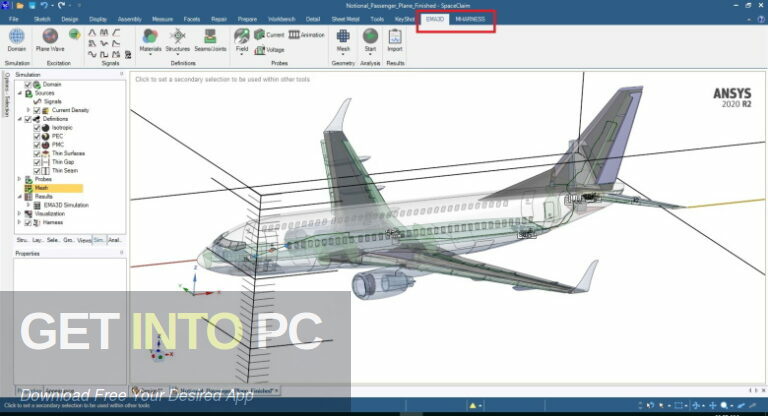Image resolution: width=768 pixels, height=416 pixels.
Task: Click the Domain simulation icon in ribbon
Action: tap(16, 37)
